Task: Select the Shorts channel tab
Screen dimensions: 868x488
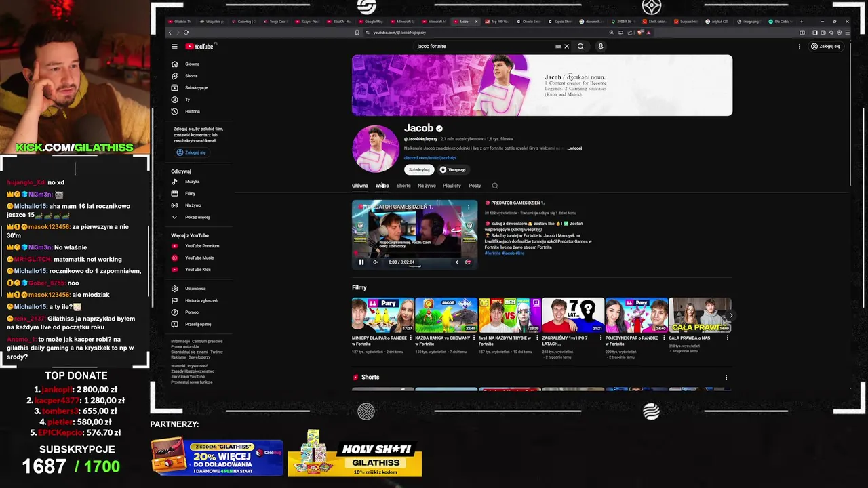Action: 403,186
